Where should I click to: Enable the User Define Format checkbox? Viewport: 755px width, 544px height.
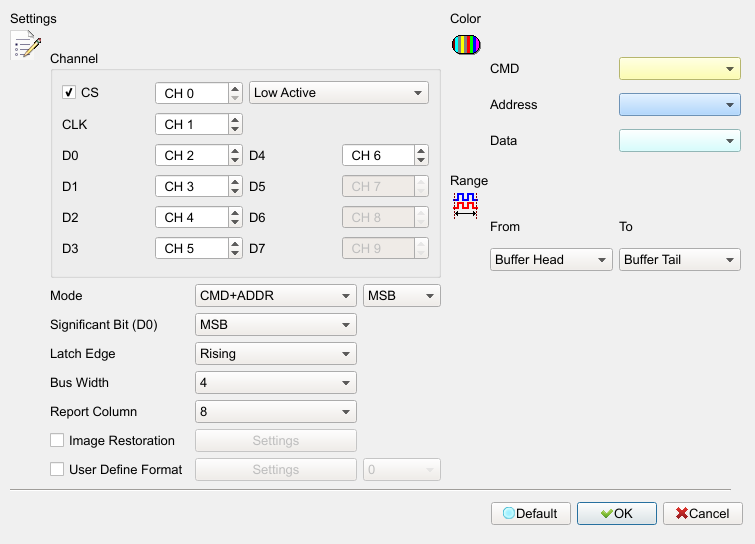click(57, 469)
